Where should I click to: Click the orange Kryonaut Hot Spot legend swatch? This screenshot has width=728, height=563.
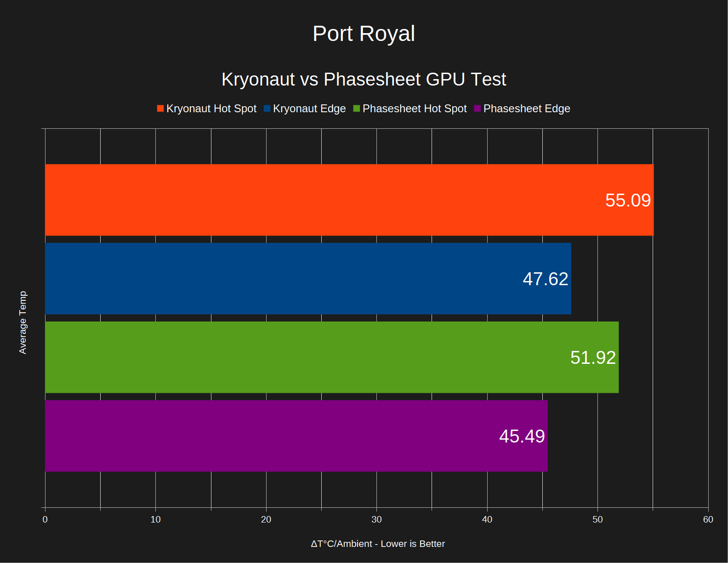(x=160, y=109)
